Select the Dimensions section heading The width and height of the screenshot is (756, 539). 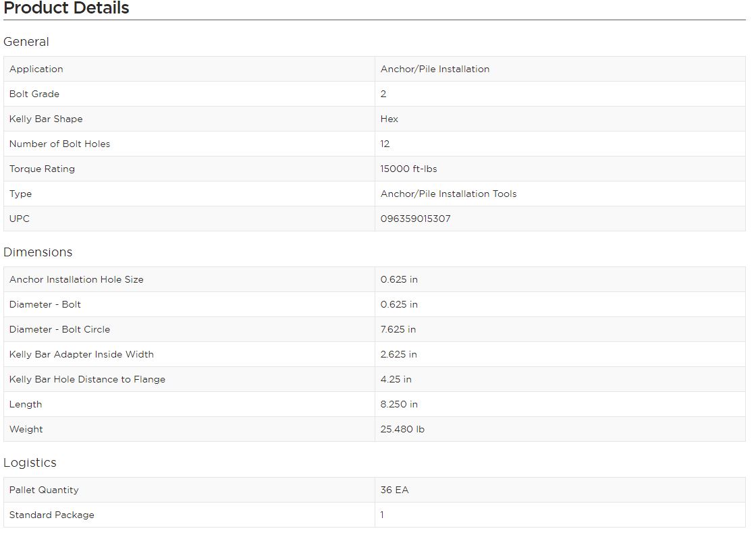[x=38, y=252]
